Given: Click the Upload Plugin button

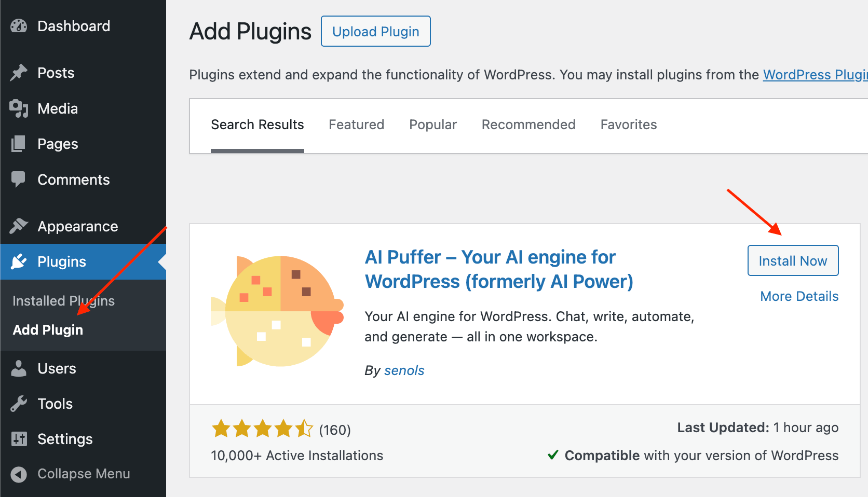Looking at the screenshot, I should 375,32.
